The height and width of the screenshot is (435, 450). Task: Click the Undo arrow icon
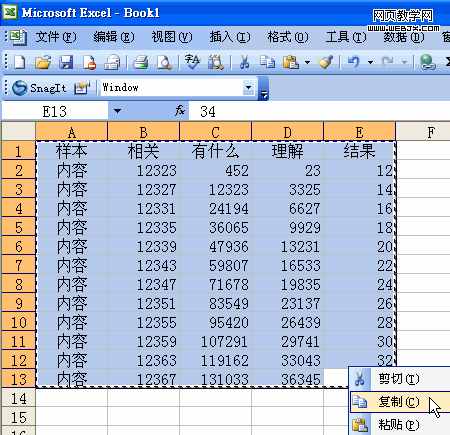[x=354, y=62]
